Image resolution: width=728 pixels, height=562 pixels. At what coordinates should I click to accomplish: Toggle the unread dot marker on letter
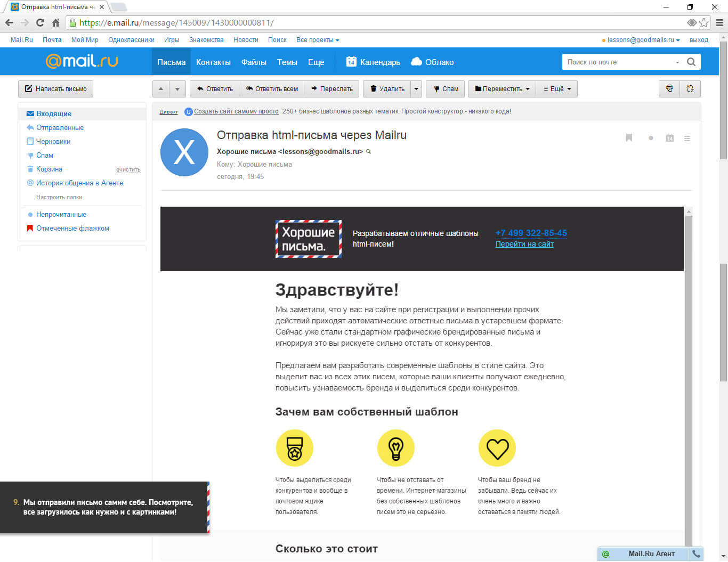pos(651,138)
